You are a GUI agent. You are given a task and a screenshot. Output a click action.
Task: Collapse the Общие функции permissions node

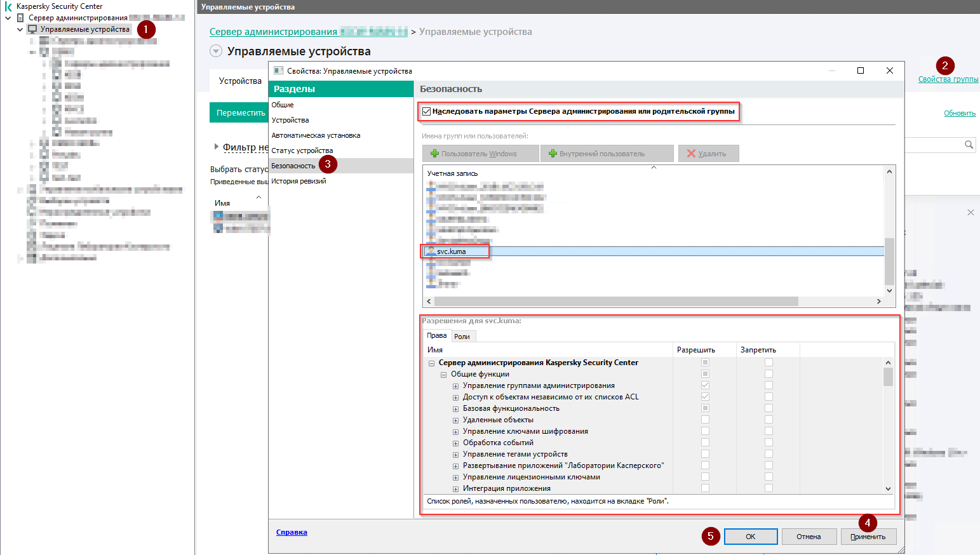point(444,375)
